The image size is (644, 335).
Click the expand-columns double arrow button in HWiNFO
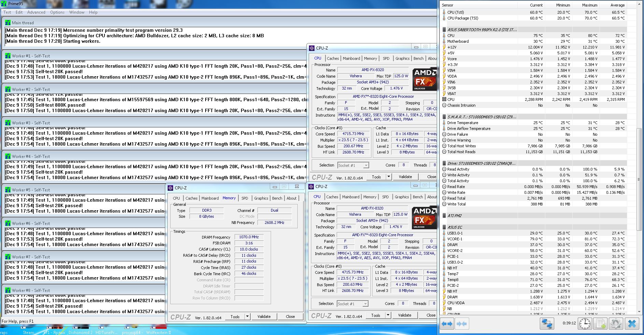(x=447, y=323)
